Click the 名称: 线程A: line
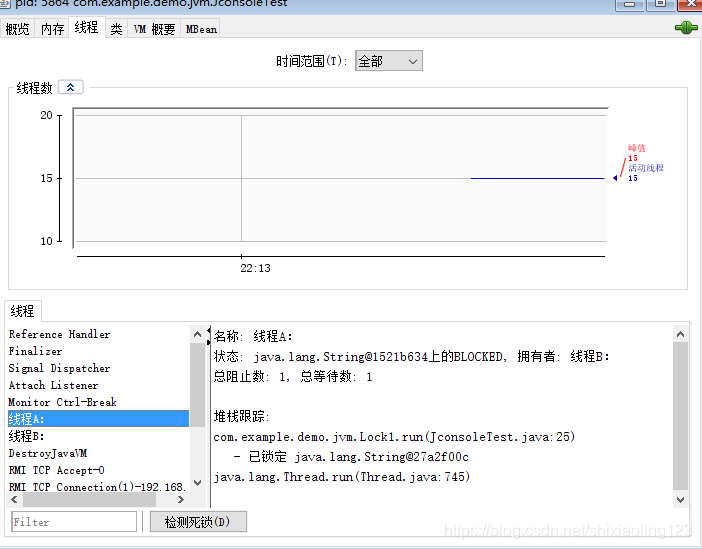 [x=253, y=336]
